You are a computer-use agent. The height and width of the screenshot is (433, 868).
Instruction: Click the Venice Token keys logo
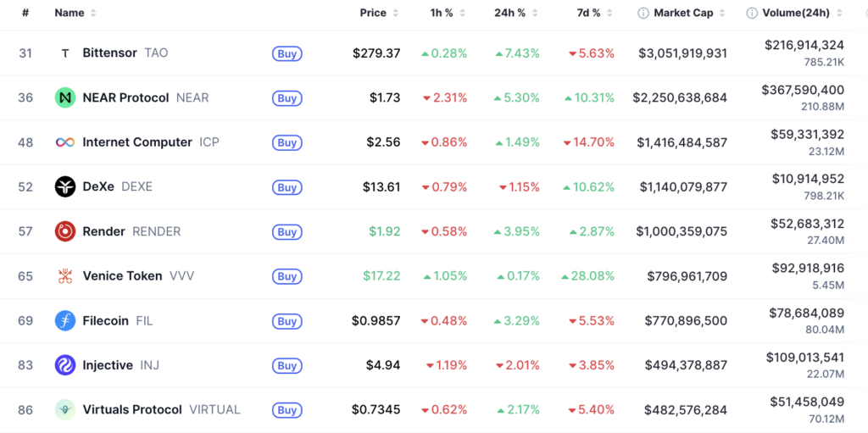coord(65,275)
